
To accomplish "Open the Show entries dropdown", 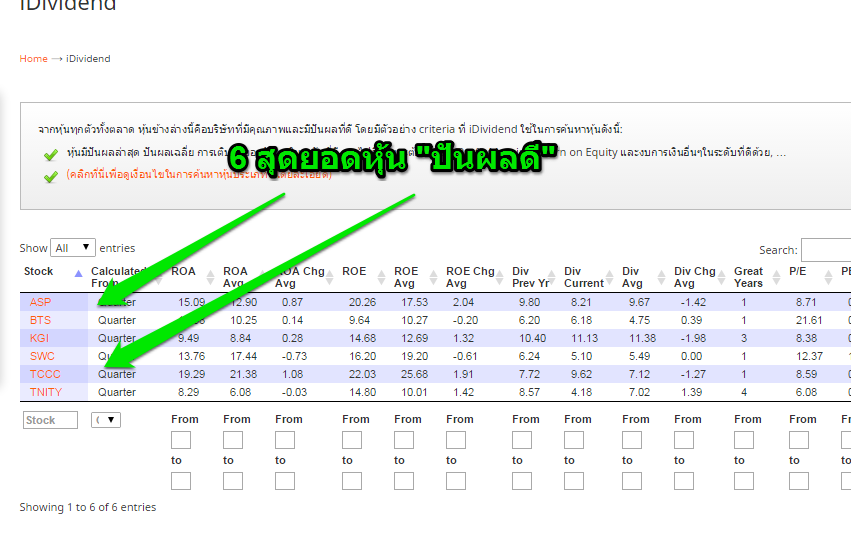I will (73, 248).
